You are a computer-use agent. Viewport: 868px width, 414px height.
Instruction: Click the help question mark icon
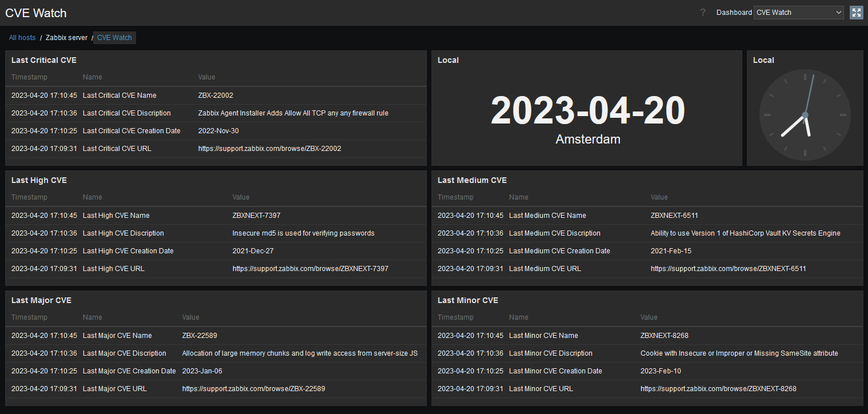703,13
